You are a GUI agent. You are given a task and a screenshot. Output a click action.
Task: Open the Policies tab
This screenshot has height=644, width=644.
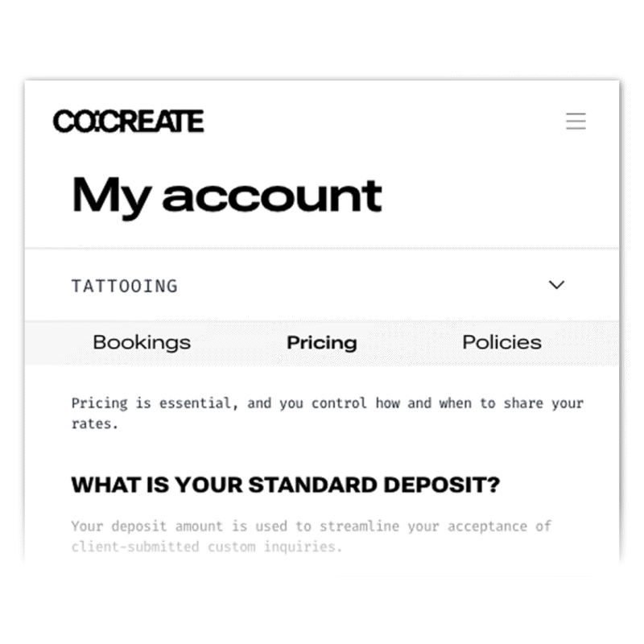pos(502,342)
